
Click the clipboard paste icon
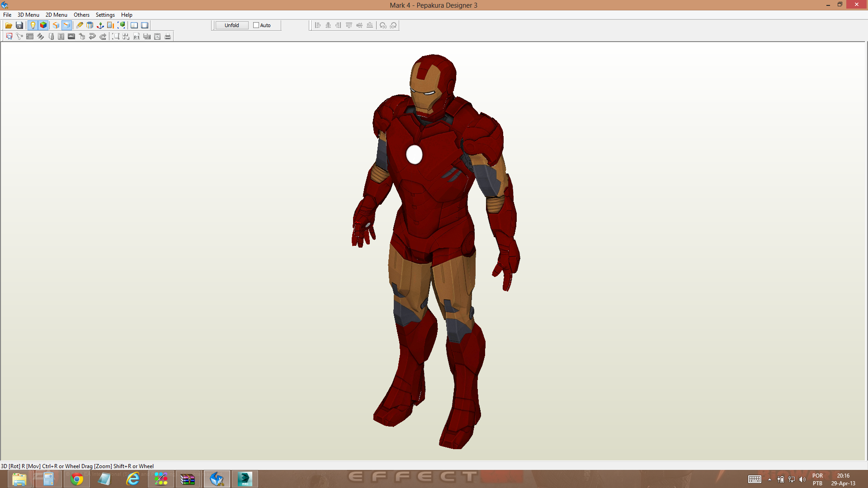(x=157, y=37)
